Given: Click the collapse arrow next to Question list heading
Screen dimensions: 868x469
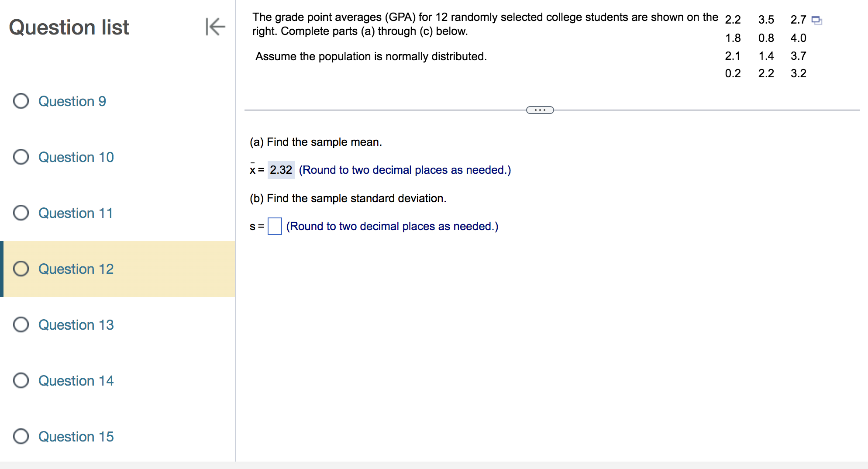Looking at the screenshot, I should 214,27.
